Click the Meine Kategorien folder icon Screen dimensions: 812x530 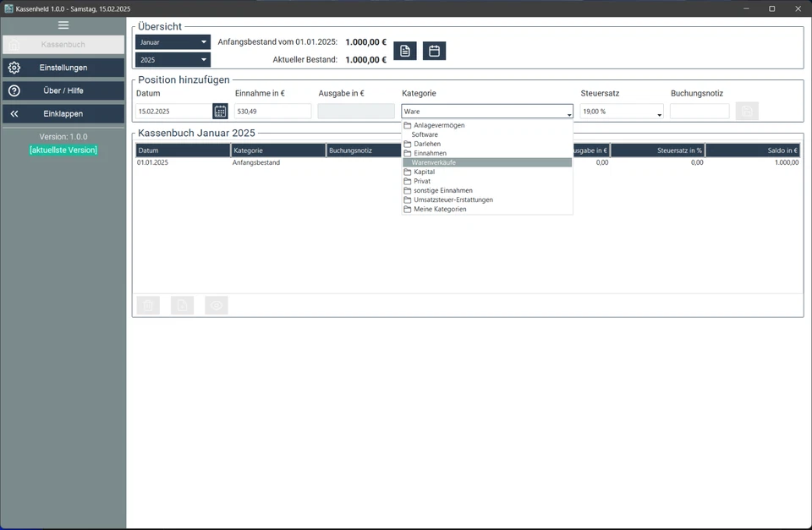408,209
